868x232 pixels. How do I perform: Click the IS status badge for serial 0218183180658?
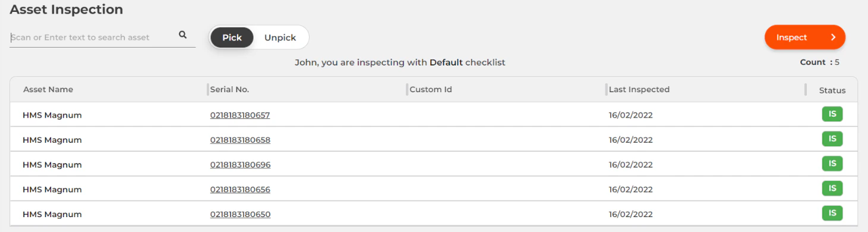coord(832,139)
